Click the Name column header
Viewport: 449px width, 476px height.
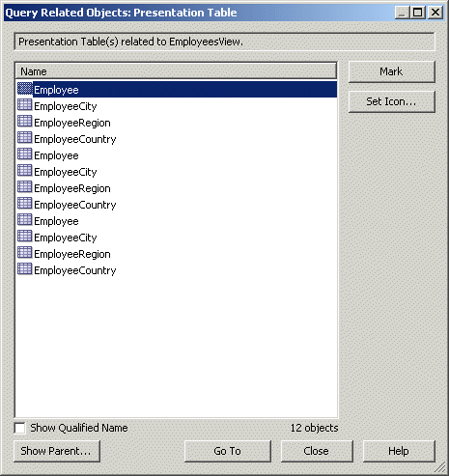click(176, 70)
